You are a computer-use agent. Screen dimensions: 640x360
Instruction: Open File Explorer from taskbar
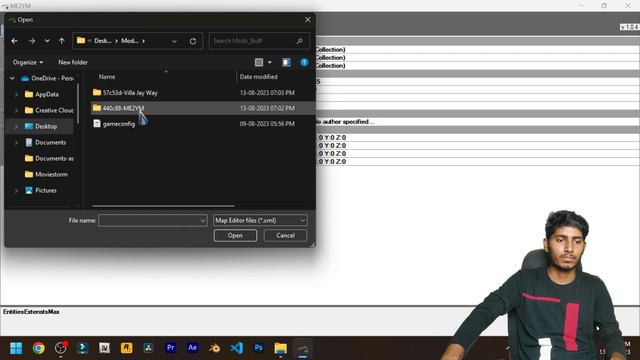tap(280, 348)
